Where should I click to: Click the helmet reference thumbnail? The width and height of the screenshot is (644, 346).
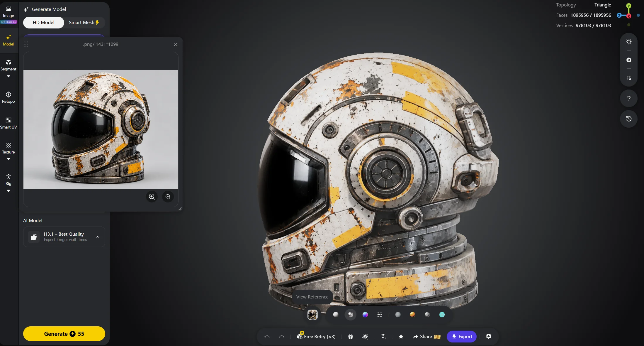pyautogui.click(x=312, y=315)
